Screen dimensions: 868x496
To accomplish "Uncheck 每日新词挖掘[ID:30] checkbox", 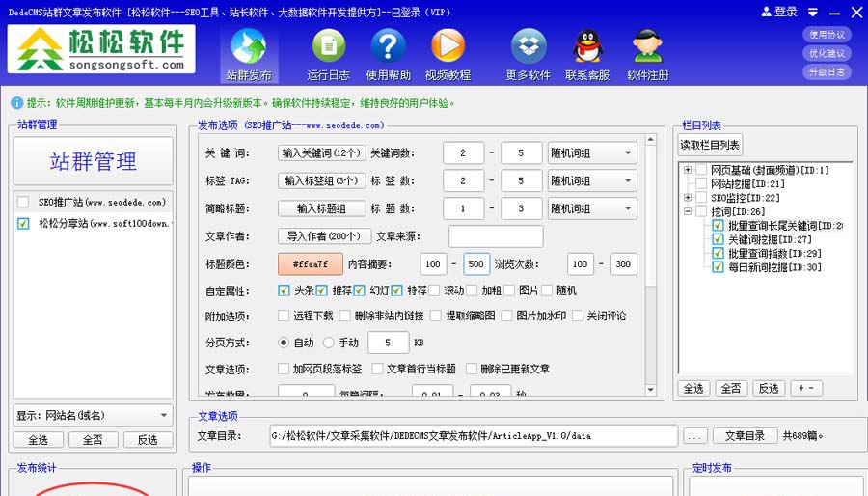I will [718, 267].
